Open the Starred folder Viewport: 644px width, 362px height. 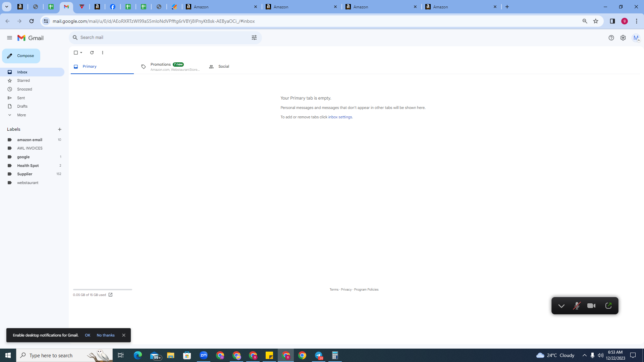pyautogui.click(x=32, y=81)
